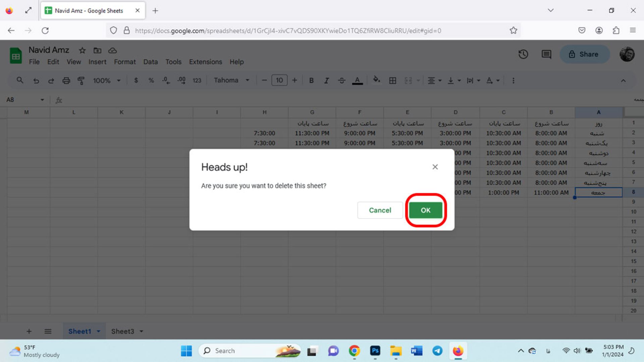Image resolution: width=644 pixels, height=362 pixels.
Task: Click the Sheet1 tab label
Action: [79, 331]
